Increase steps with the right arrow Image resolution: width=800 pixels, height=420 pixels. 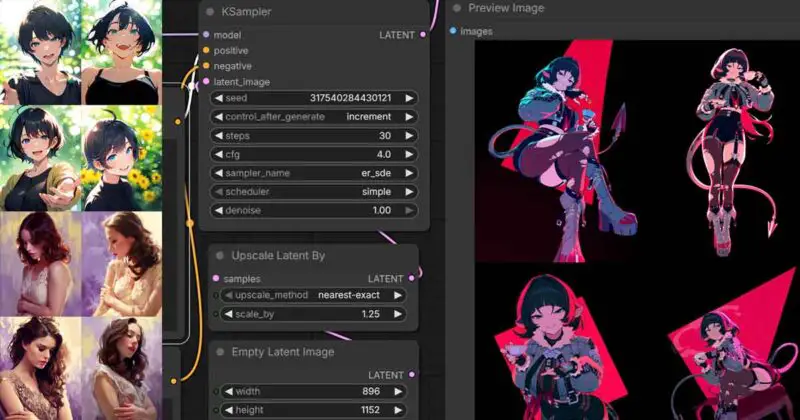[x=409, y=136]
